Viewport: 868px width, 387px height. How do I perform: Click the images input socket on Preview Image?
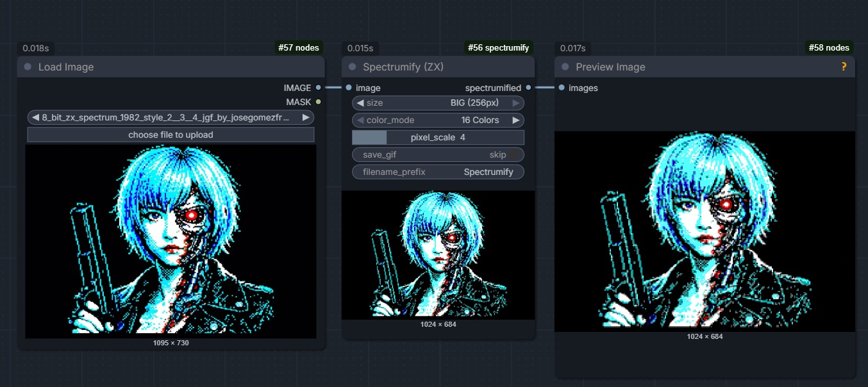562,88
